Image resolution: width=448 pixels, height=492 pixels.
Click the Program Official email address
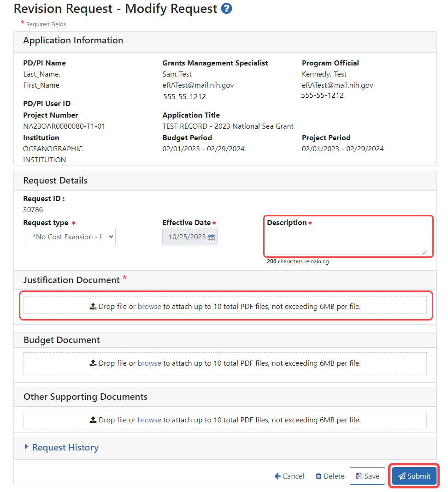(x=337, y=85)
